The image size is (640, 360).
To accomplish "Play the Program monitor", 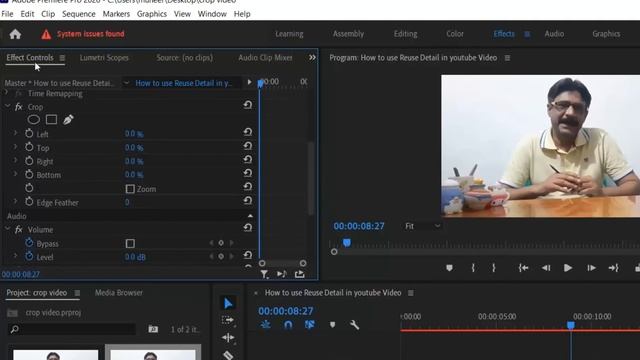I will 567,268.
